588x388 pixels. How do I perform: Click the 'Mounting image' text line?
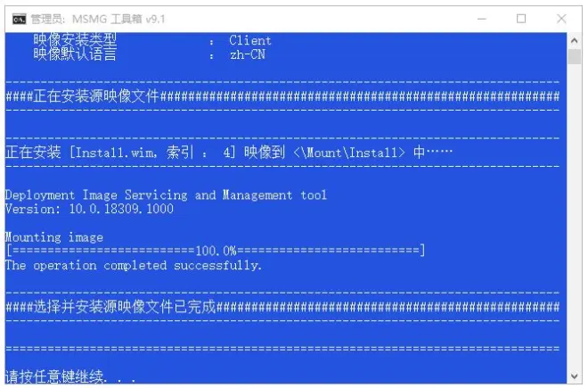[x=54, y=237]
